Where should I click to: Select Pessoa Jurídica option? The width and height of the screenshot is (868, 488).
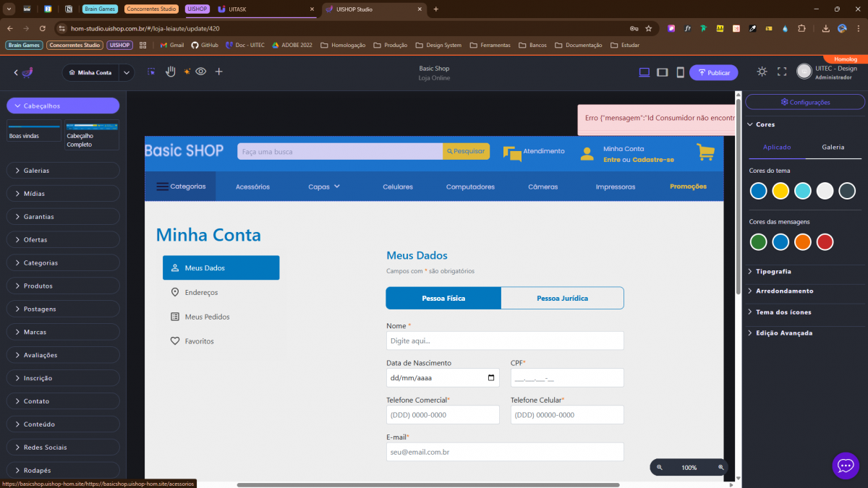[x=562, y=298]
